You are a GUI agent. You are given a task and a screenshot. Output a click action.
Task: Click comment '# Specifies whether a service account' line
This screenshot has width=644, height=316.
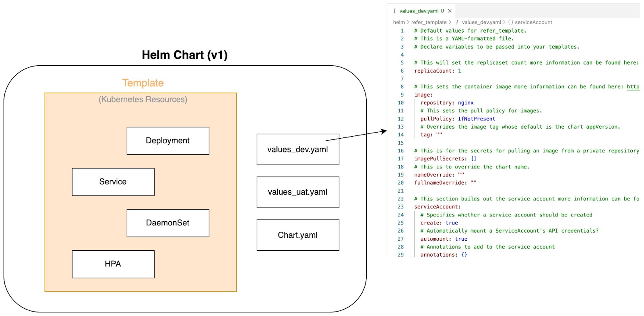tap(506, 215)
